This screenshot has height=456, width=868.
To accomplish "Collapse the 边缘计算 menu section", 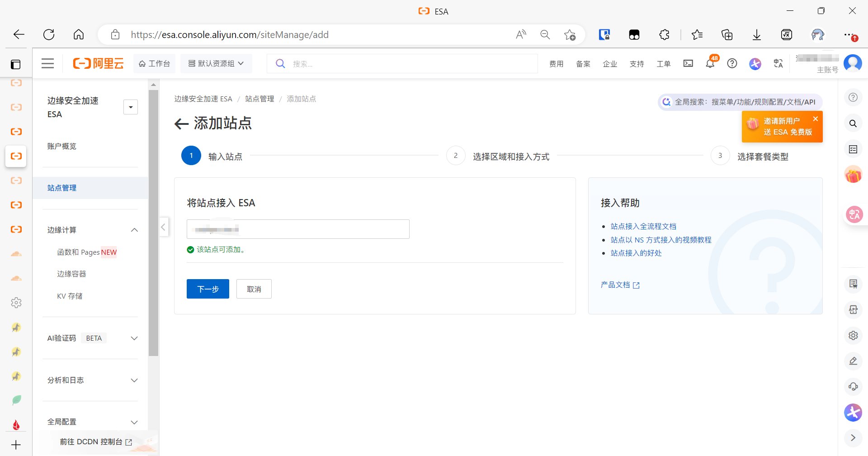I will [134, 230].
